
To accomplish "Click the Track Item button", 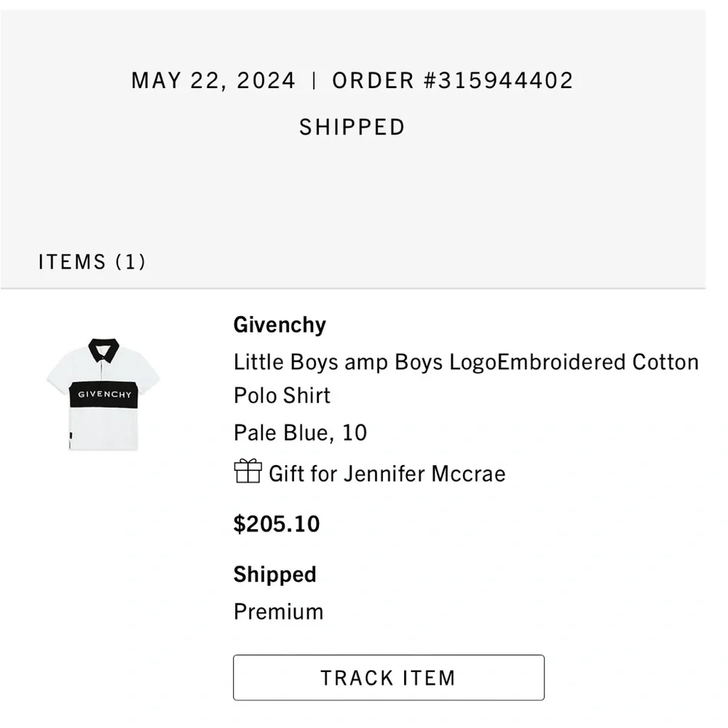I will [388, 678].
